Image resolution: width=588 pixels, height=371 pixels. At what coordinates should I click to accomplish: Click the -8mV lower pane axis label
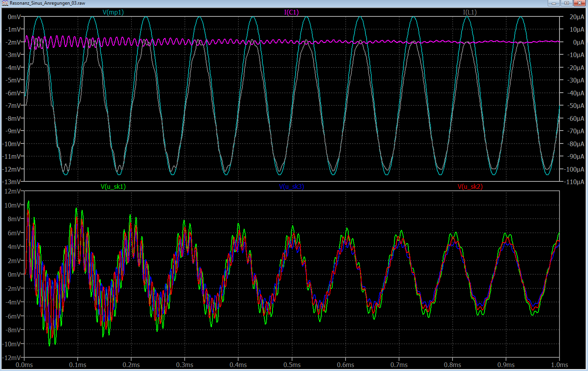pyautogui.click(x=14, y=330)
